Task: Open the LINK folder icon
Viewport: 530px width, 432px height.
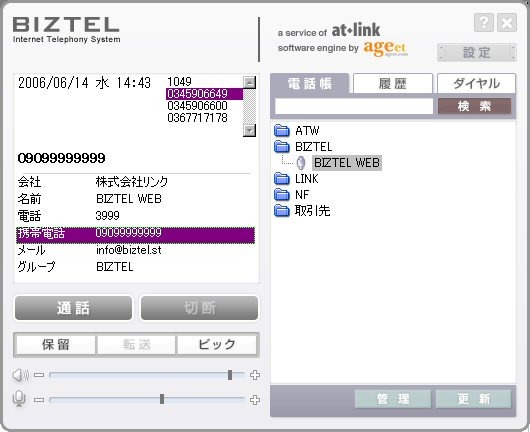Action: 282,178
